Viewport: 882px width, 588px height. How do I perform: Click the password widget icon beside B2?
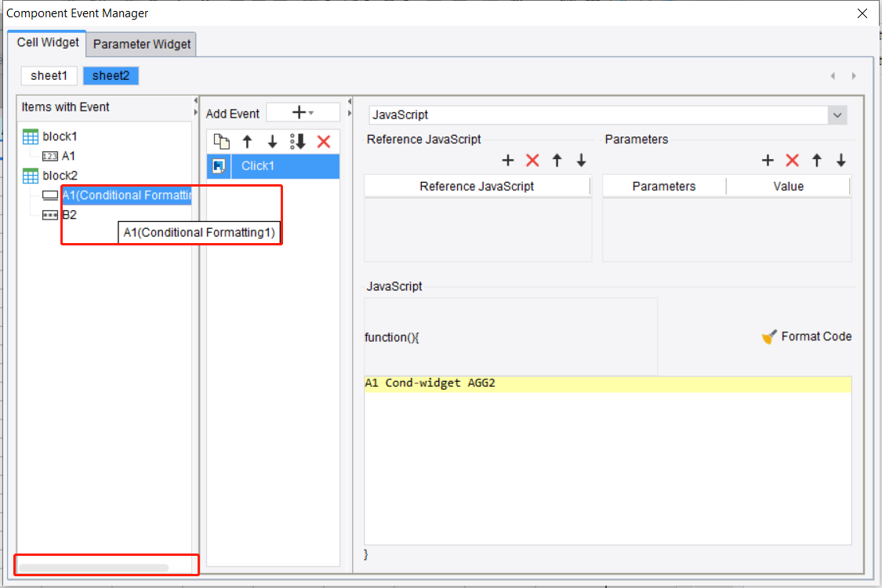tap(50, 215)
